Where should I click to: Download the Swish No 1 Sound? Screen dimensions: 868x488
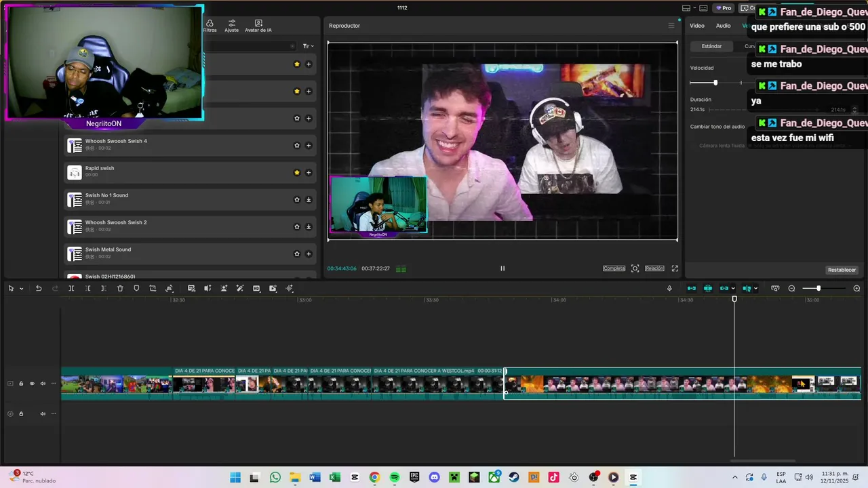tap(309, 199)
